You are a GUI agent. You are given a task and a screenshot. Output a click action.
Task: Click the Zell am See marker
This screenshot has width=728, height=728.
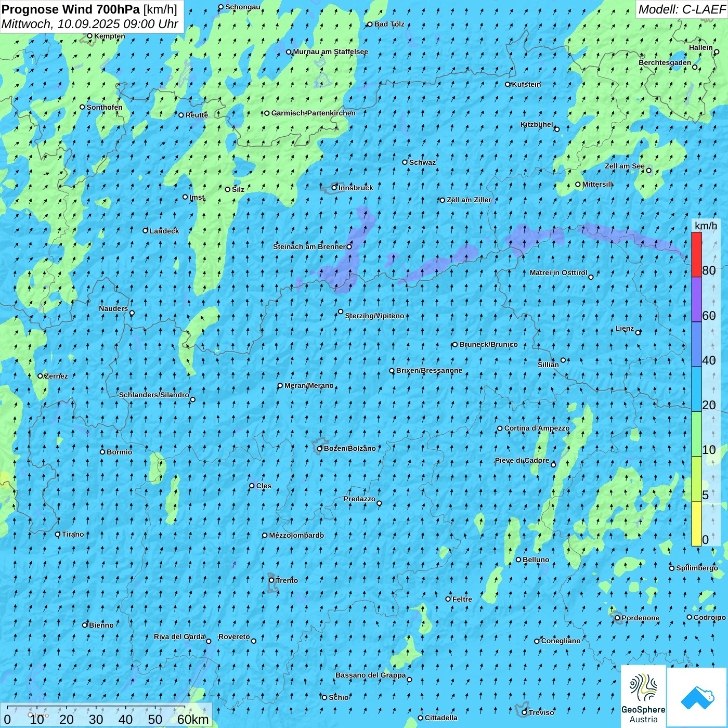click(648, 170)
